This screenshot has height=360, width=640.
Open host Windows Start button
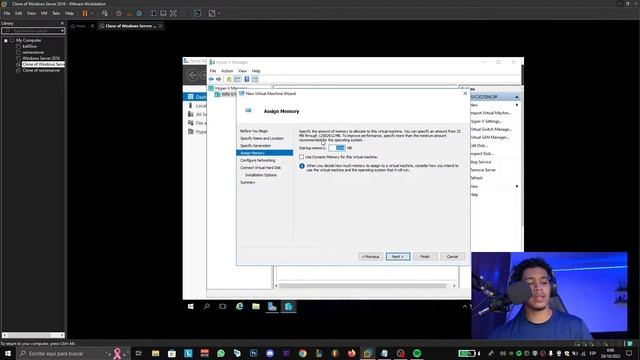pyautogui.click(x=8, y=353)
